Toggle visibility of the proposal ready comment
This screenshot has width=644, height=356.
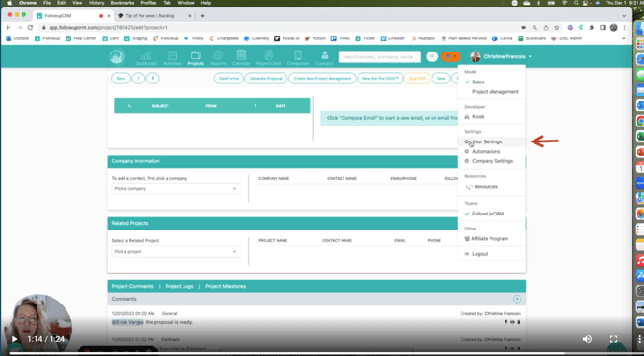pos(512,322)
